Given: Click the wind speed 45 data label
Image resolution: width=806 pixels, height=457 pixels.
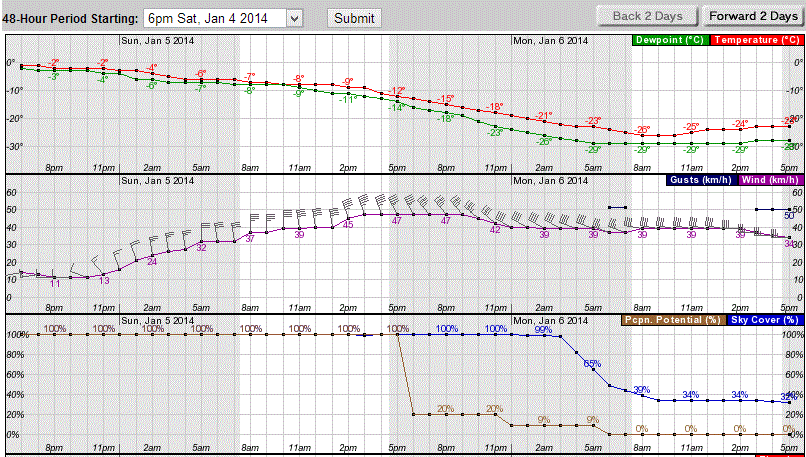Looking at the screenshot, I should click(348, 224).
